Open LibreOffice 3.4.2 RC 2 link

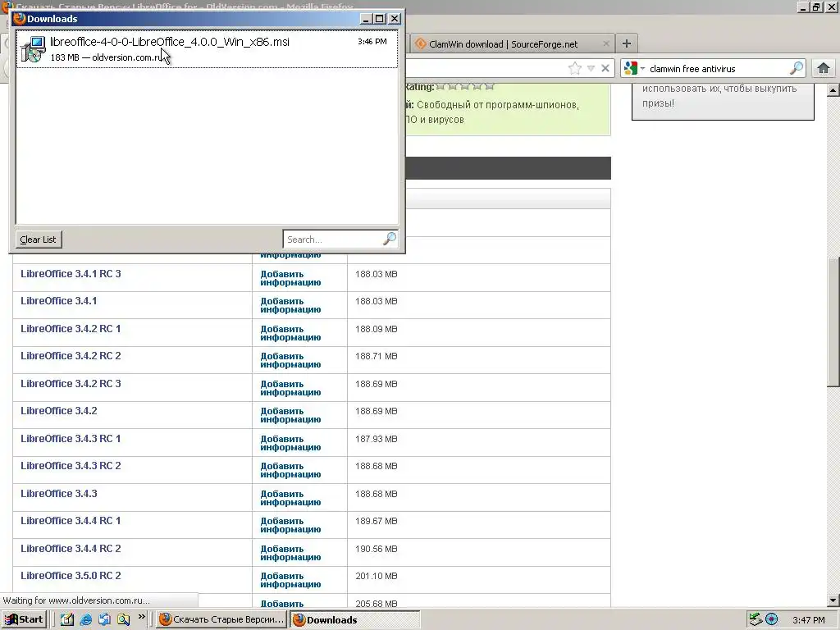71,356
